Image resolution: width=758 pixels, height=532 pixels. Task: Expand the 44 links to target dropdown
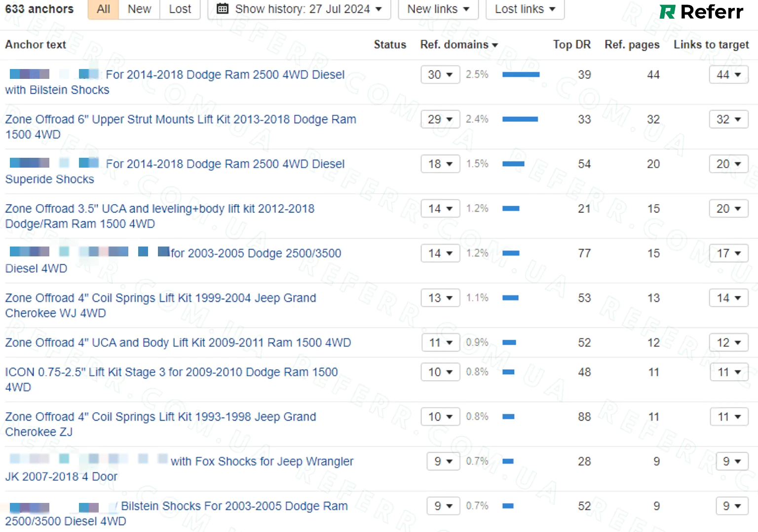[728, 74]
